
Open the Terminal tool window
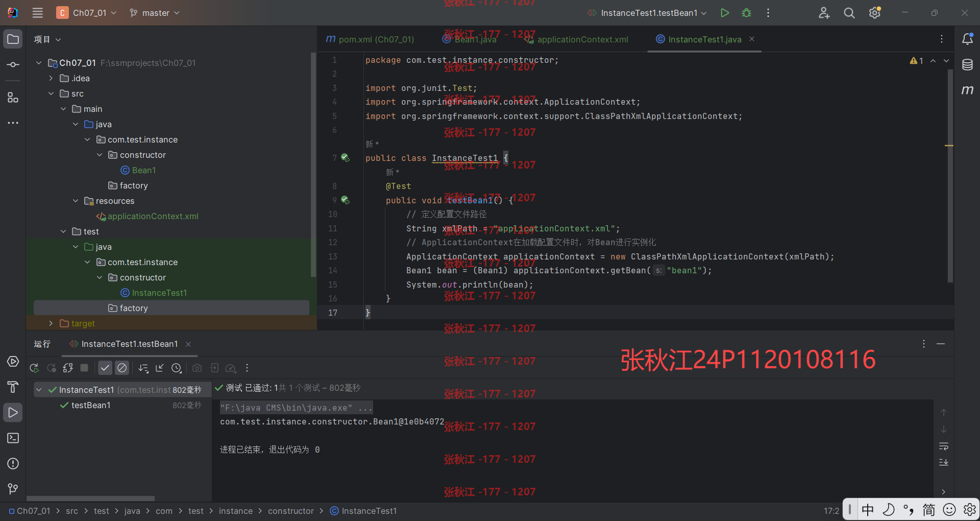coord(13,438)
